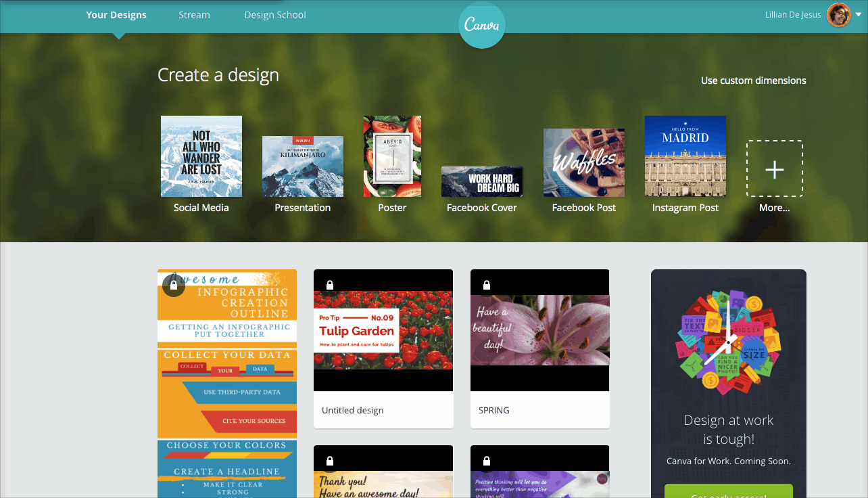The height and width of the screenshot is (498, 868).
Task: Click lock icon on SPRING design
Action: pyautogui.click(x=487, y=285)
